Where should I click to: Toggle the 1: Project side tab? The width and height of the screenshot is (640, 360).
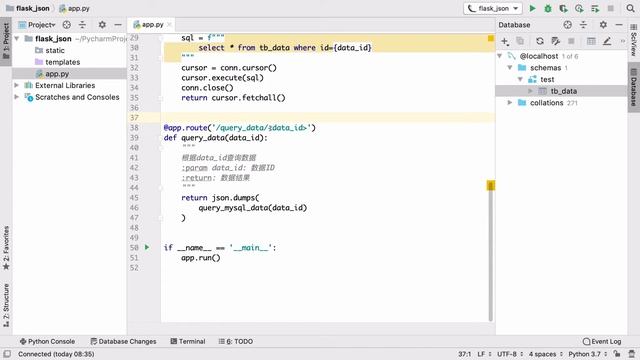point(6,41)
